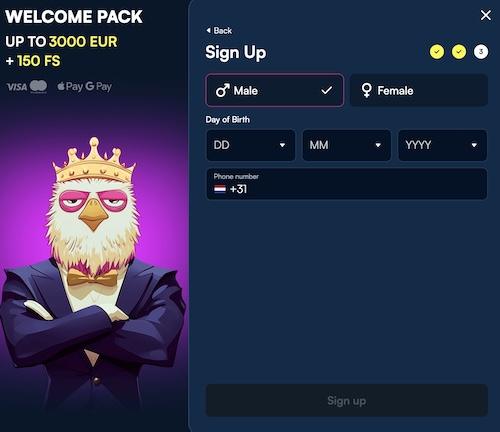Open the MM month dropdown
Screen dimensions: 500x432
click(347, 145)
